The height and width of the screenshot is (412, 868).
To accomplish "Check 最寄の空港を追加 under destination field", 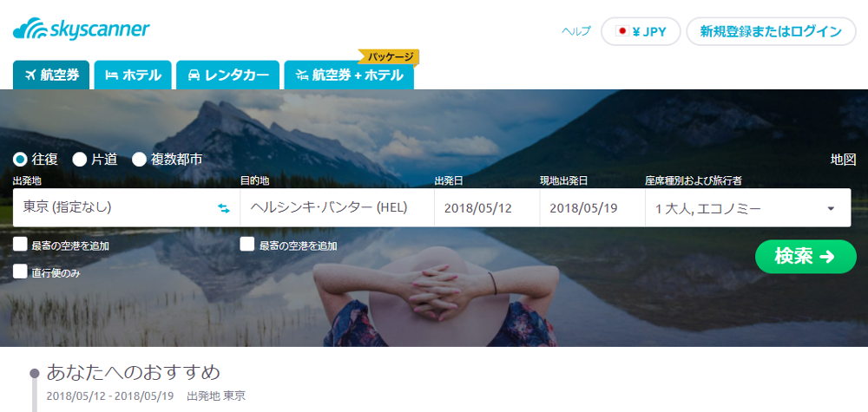I will 247,245.
